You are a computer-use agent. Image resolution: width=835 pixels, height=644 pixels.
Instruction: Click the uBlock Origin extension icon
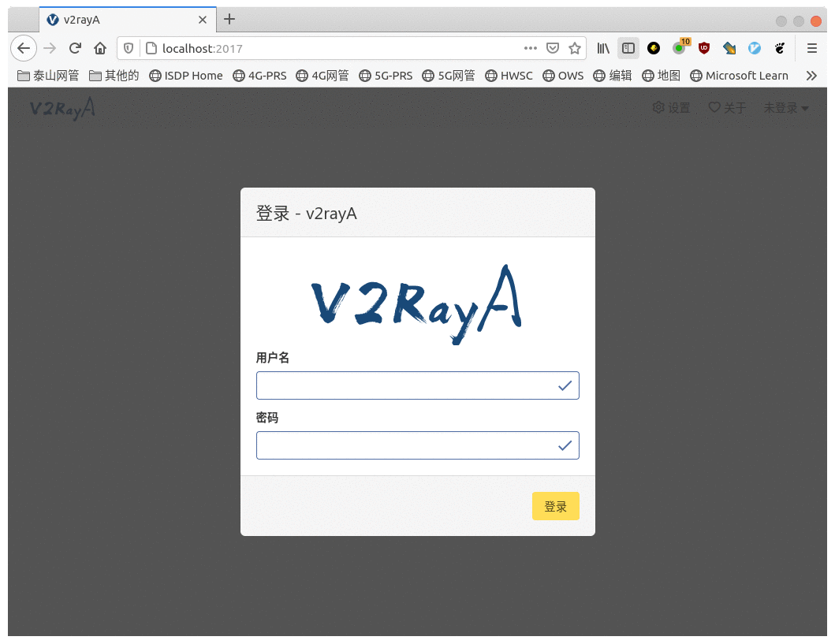(x=704, y=48)
